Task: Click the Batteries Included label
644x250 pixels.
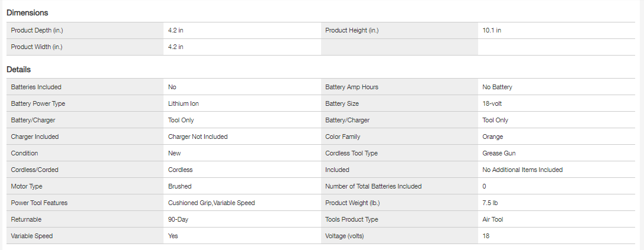Action: [36, 87]
